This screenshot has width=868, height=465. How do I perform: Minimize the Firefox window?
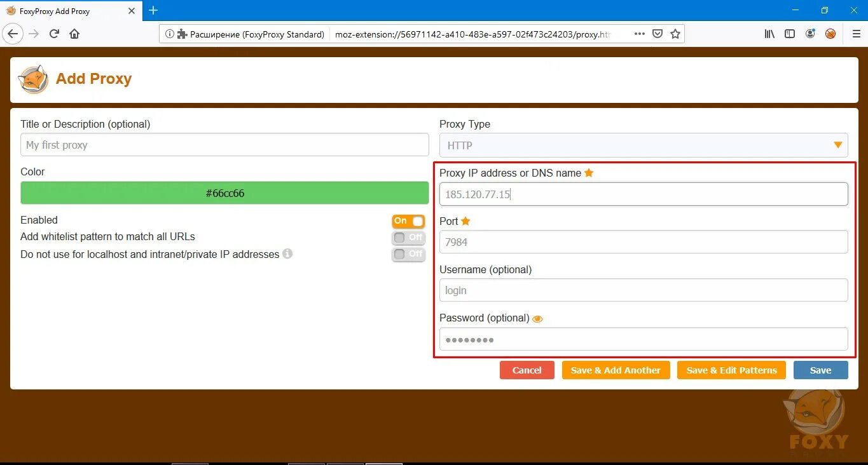pyautogui.click(x=796, y=10)
